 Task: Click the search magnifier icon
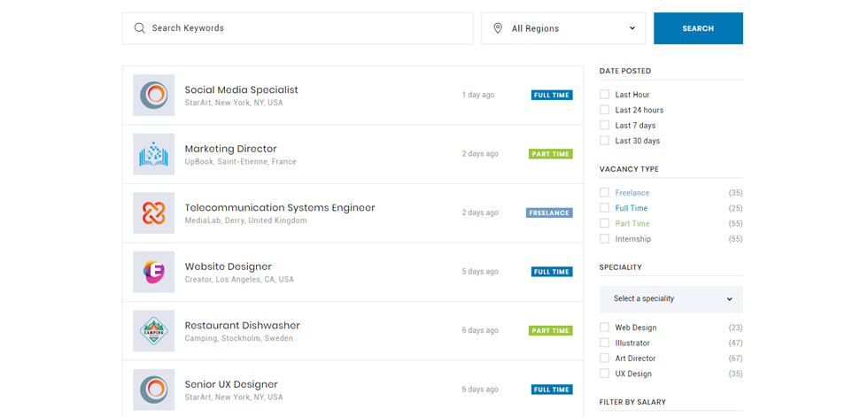tap(140, 28)
